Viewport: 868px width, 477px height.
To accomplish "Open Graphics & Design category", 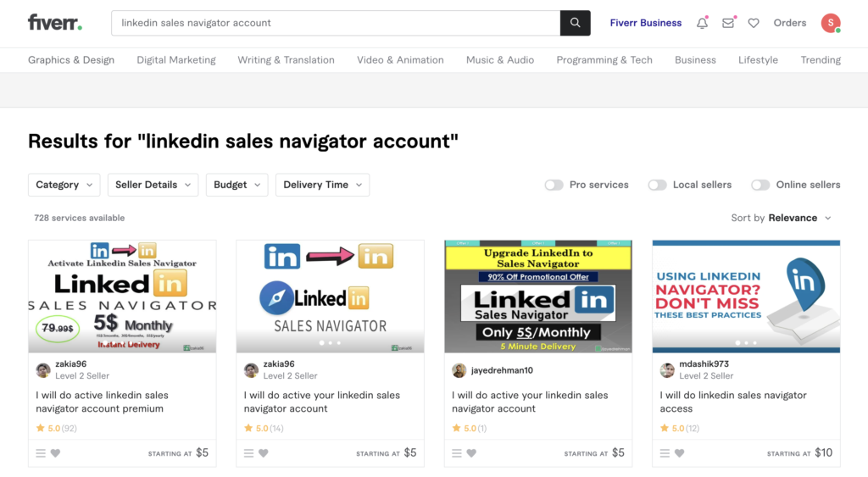I will pos(71,60).
